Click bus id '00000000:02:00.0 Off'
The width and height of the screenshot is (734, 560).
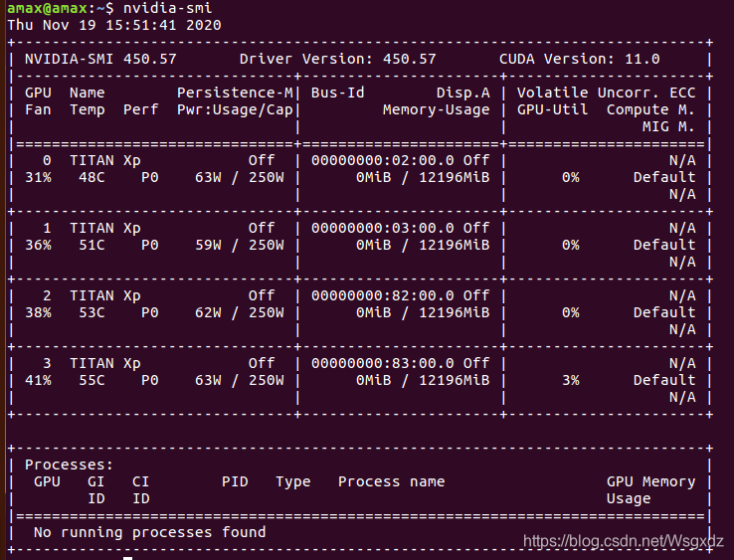(400, 160)
